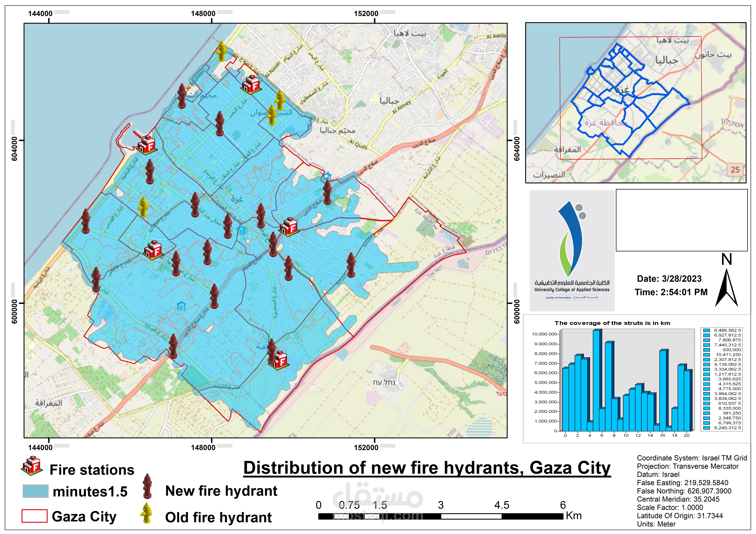The height and width of the screenshot is (534, 756).
Task: Select the northernmost yellow old fire hydrant
Action: point(222,51)
